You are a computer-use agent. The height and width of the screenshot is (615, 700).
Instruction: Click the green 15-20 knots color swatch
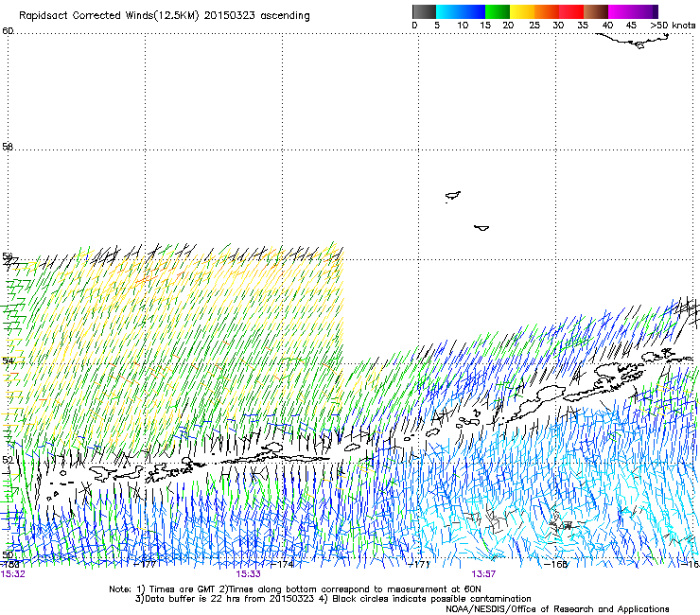tap(498, 11)
